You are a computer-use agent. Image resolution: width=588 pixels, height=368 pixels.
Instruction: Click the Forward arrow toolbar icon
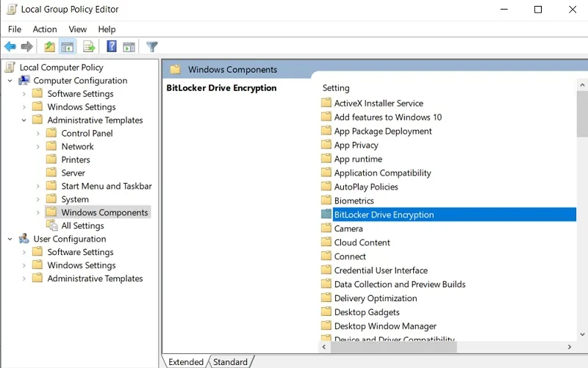coord(26,47)
